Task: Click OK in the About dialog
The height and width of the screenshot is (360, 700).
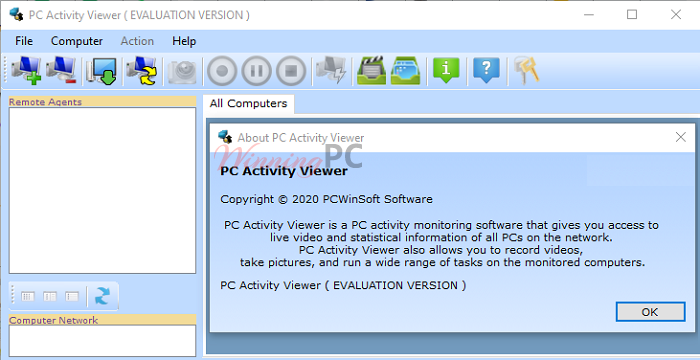Action: coord(650,312)
